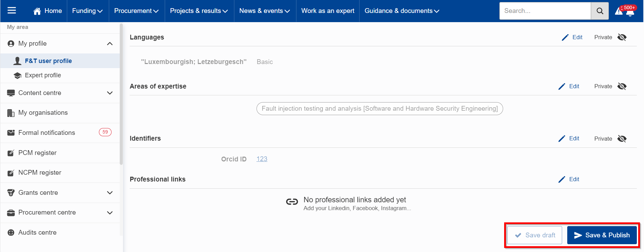Image resolution: width=644 pixels, height=252 pixels.
Task: Click the My profile person icon
Action: click(11, 44)
